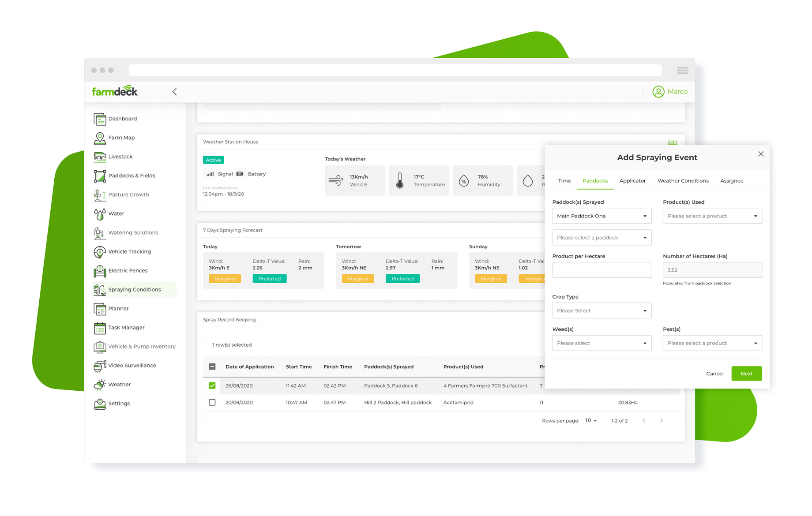Screen dimensions: 812x516
Task: Open the Crop Type dropdown
Action: [601, 311]
